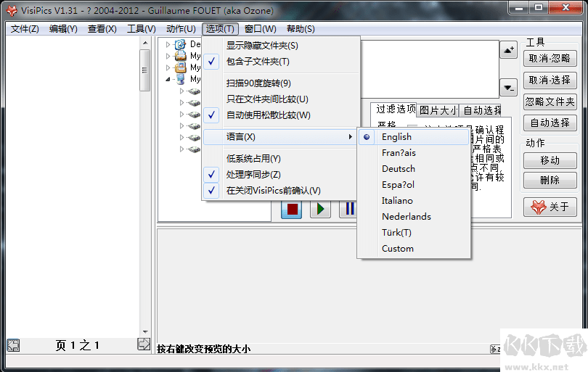Choose Italiano language
Viewport: 588px width, 372px height.
click(x=414, y=201)
